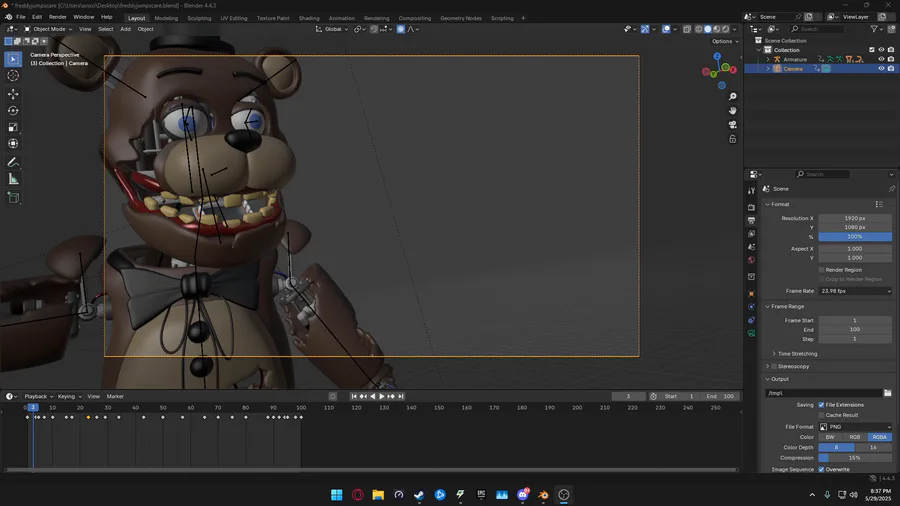900x506 pixels.
Task: Open the Object Data camera properties tab
Action: click(751, 333)
